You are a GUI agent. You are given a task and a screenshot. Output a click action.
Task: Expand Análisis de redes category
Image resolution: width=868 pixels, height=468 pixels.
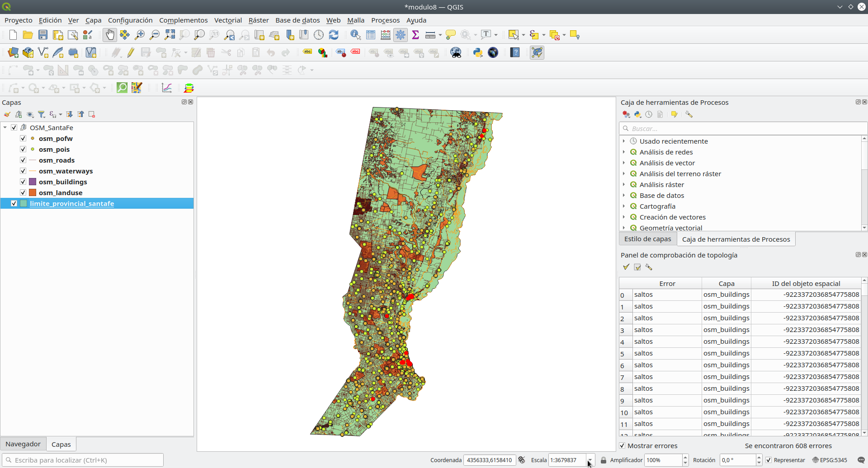[x=624, y=152]
